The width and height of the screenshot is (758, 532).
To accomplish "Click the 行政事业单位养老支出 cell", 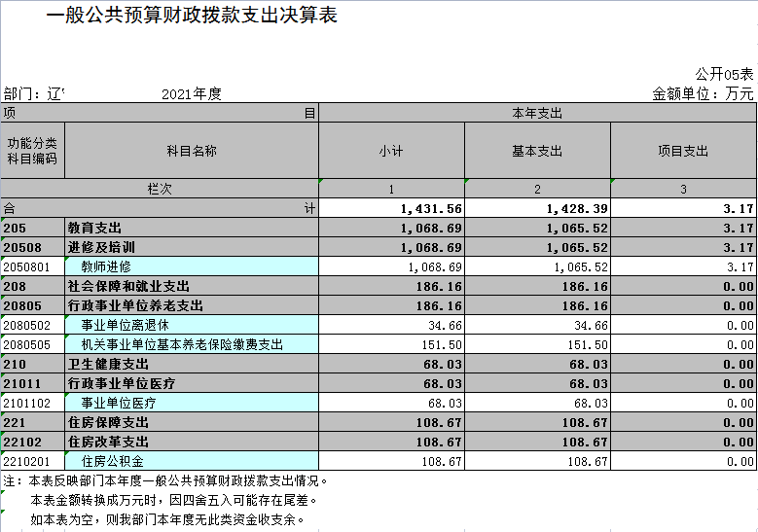I will 192,305.
